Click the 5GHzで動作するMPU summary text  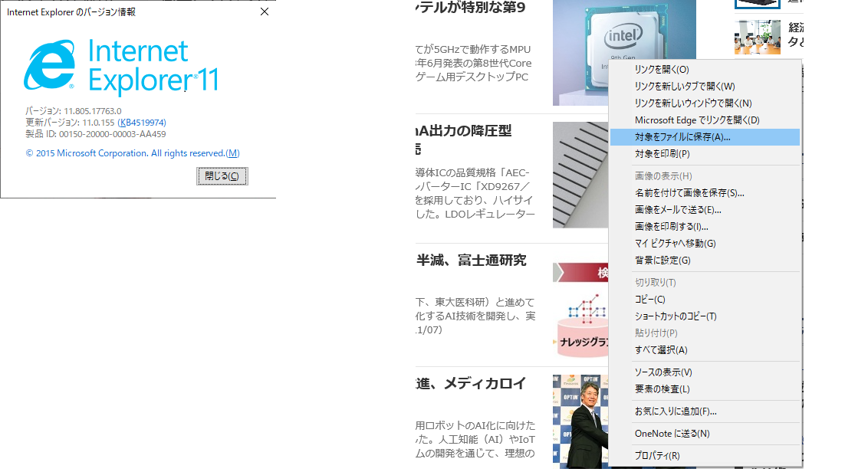pos(473,50)
